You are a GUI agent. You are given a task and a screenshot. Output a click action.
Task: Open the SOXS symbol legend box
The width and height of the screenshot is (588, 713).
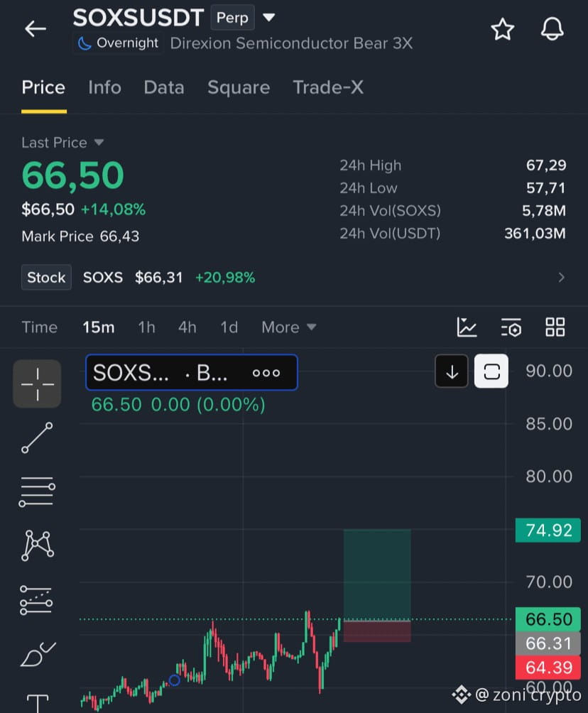[192, 372]
